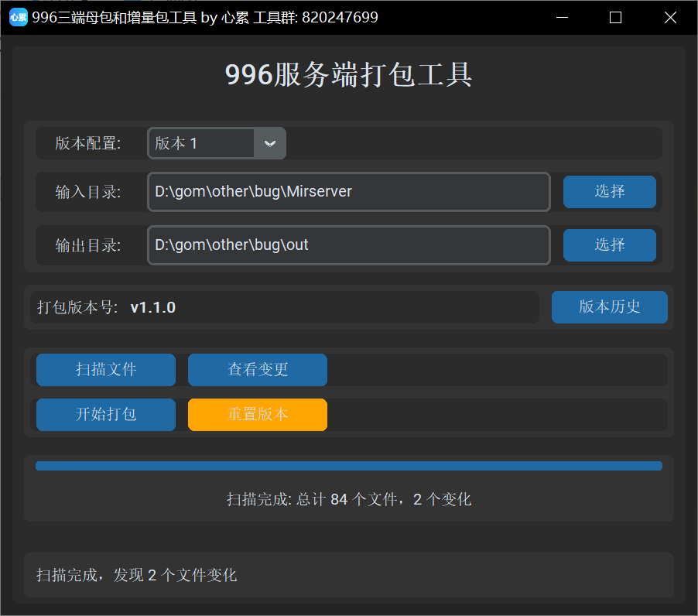This screenshot has width=698, height=616.
Task: Click the orange 重置版本 button
Action: [x=258, y=415]
